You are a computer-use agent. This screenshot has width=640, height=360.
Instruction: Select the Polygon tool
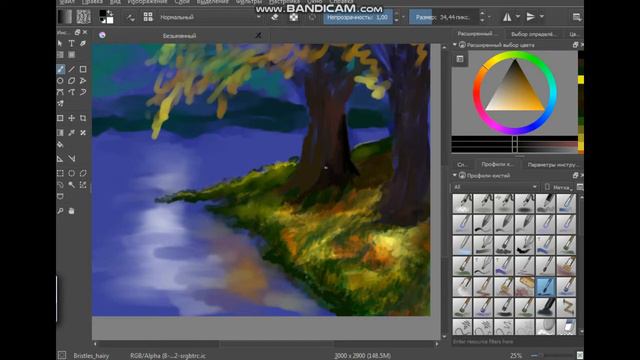[x=71, y=81]
